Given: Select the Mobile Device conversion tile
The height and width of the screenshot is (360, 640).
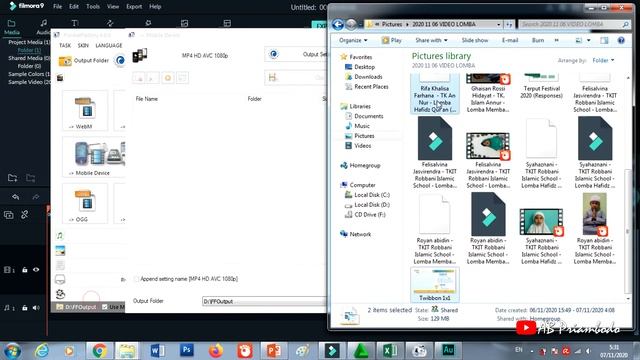Looking at the screenshot, I should [x=94, y=157].
